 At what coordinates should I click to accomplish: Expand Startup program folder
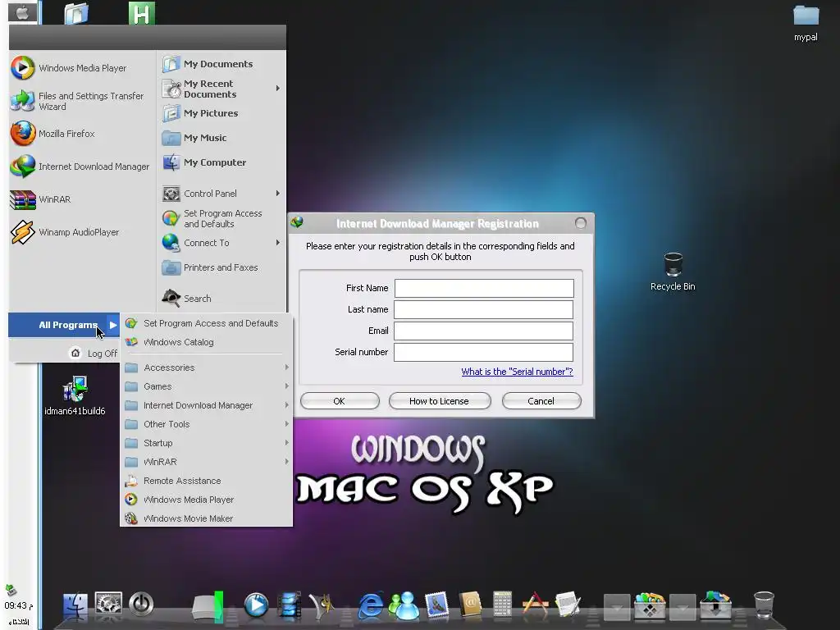[207, 443]
